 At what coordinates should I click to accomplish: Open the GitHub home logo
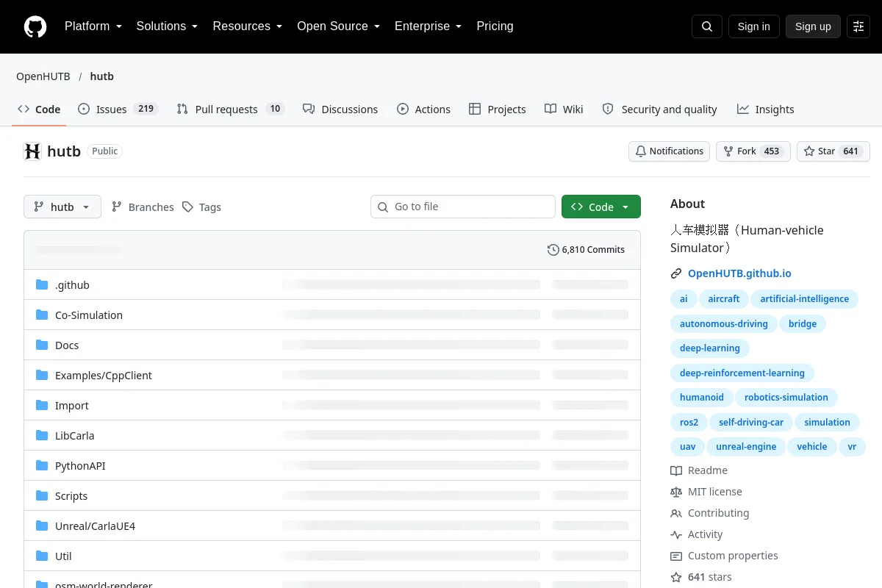[x=35, y=26]
